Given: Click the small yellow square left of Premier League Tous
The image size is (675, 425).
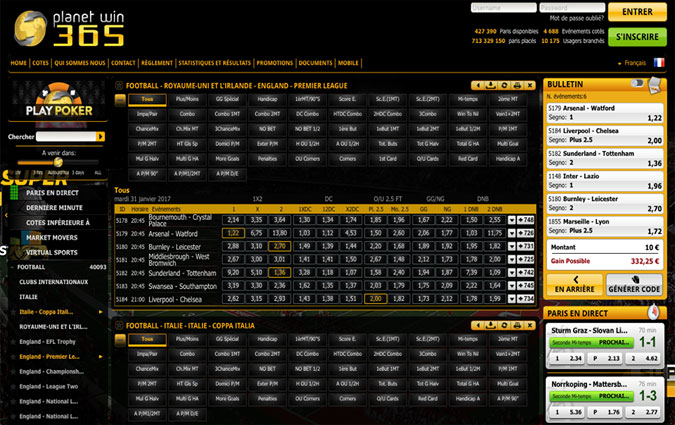Looking at the screenshot, I should 120,100.
